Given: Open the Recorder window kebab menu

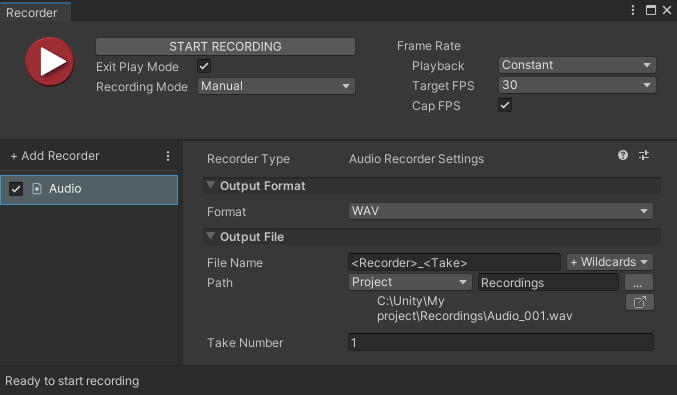Looking at the screenshot, I should [x=633, y=10].
